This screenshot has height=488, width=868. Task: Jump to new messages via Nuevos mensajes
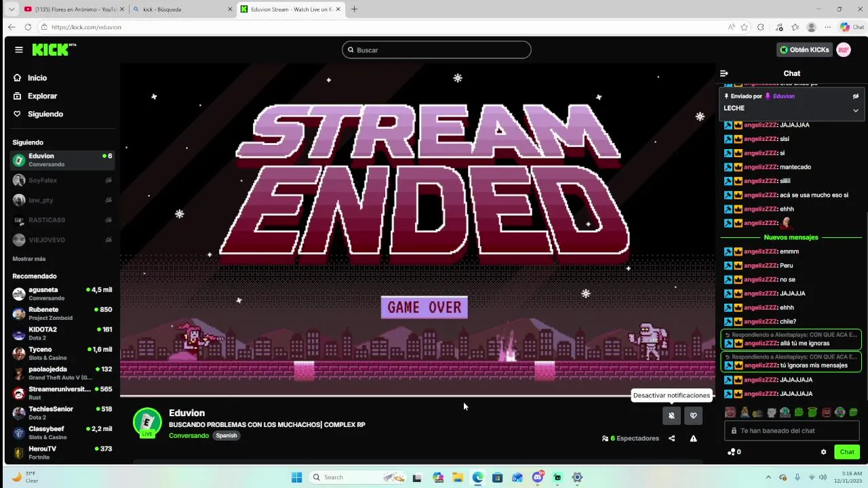pos(791,237)
